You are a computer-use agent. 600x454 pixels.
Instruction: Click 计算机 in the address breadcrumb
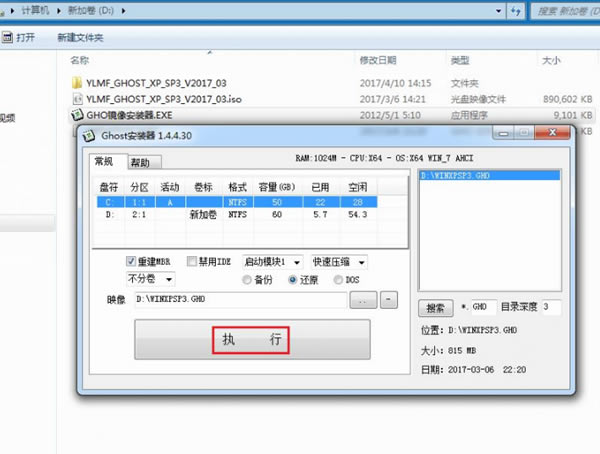pos(35,10)
